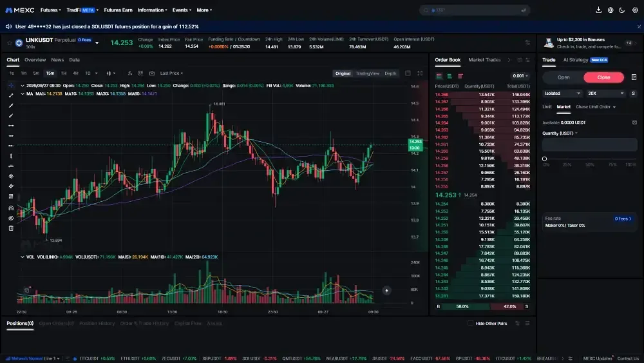Select the red Close position toggle
The image size is (644, 363).
coord(604,77)
